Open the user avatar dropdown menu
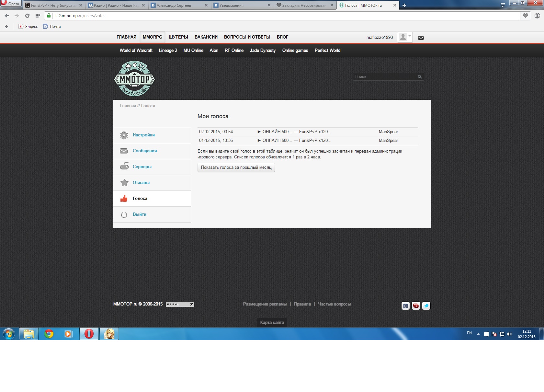Viewport: 544px width, 392px height. pyautogui.click(x=405, y=37)
